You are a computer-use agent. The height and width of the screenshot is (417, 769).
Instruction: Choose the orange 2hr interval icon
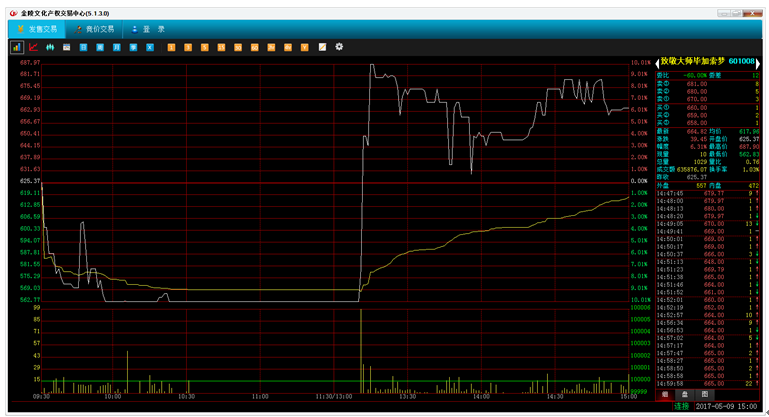[x=271, y=47]
